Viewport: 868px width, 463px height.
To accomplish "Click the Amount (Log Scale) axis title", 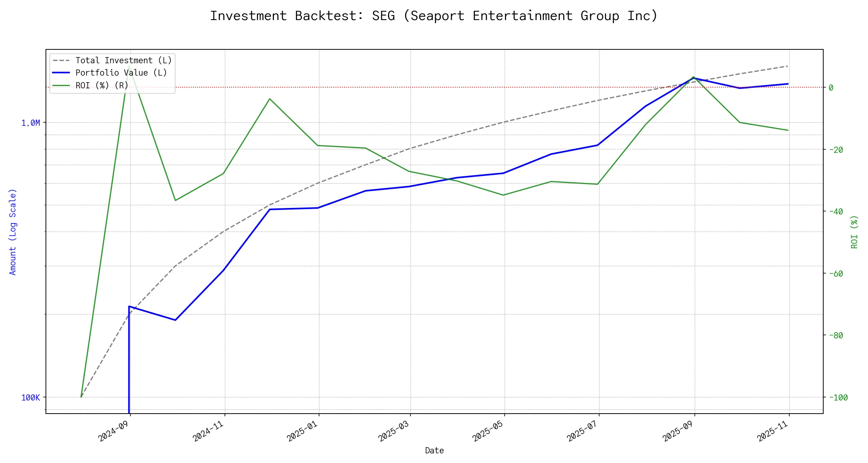I will tap(13, 232).
